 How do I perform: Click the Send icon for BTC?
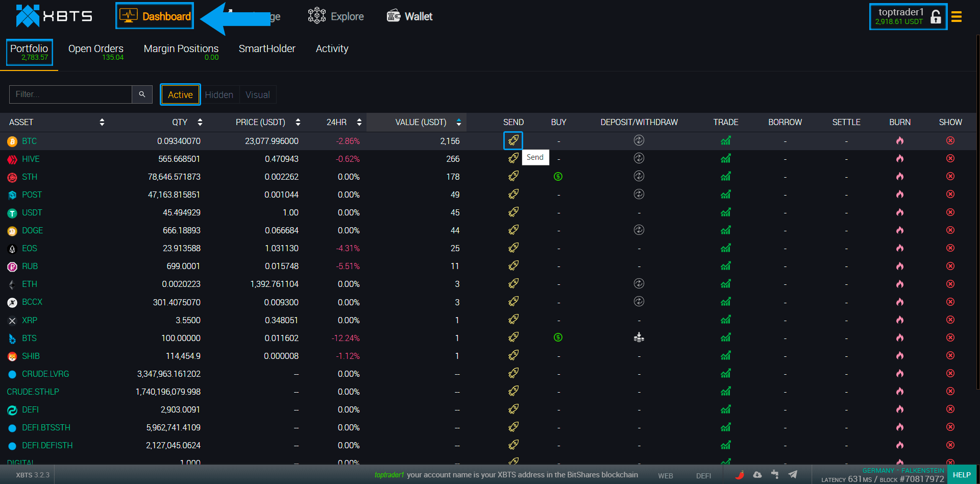(x=513, y=140)
